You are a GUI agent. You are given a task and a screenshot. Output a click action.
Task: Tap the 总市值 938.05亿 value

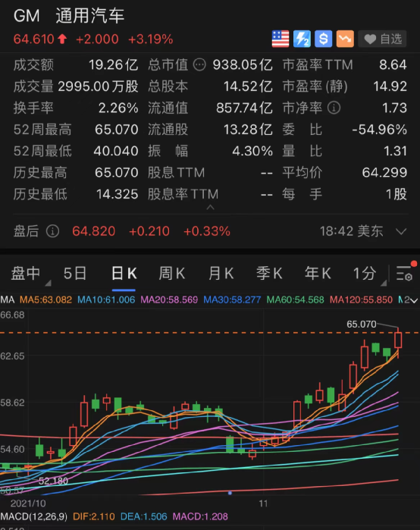point(243,65)
